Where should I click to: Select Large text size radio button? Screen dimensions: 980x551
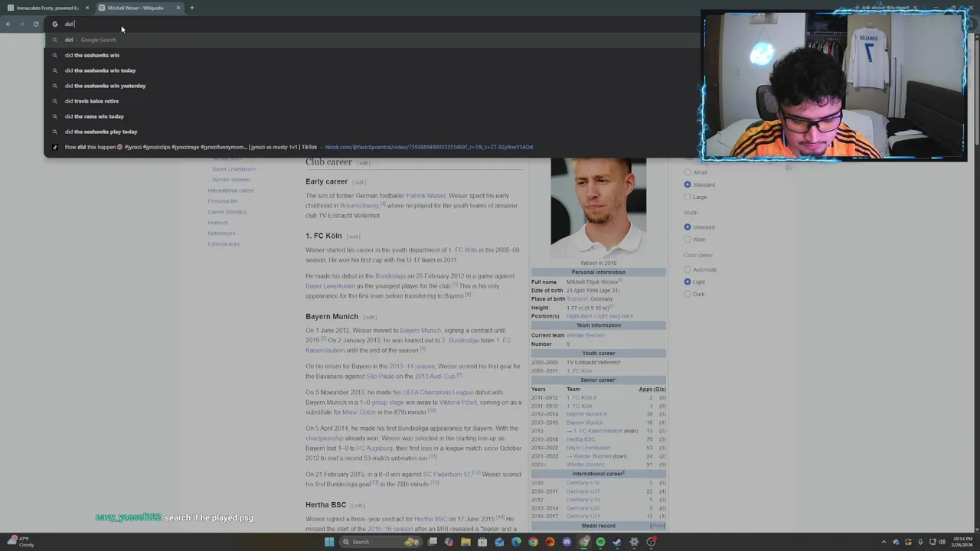688,197
